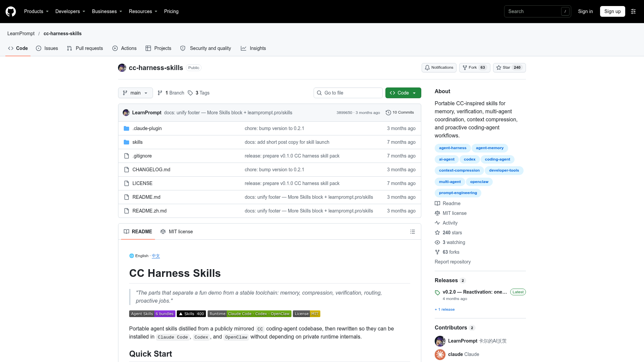Click the claude contributor avatar
This screenshot has height=362, width=644.
[x=440, y=354]
